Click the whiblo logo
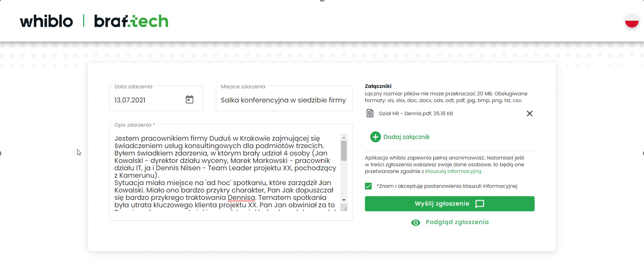The height and width of the screenshot is (271, 644). [46, 21]
